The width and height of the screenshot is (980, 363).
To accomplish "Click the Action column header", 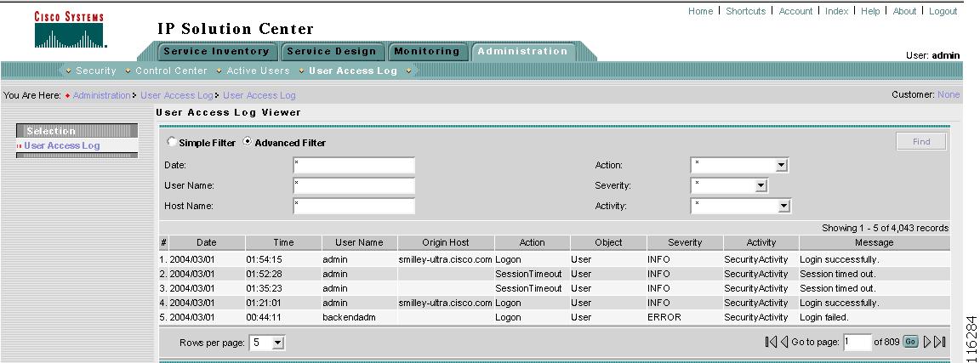I will tap(532, 242).
